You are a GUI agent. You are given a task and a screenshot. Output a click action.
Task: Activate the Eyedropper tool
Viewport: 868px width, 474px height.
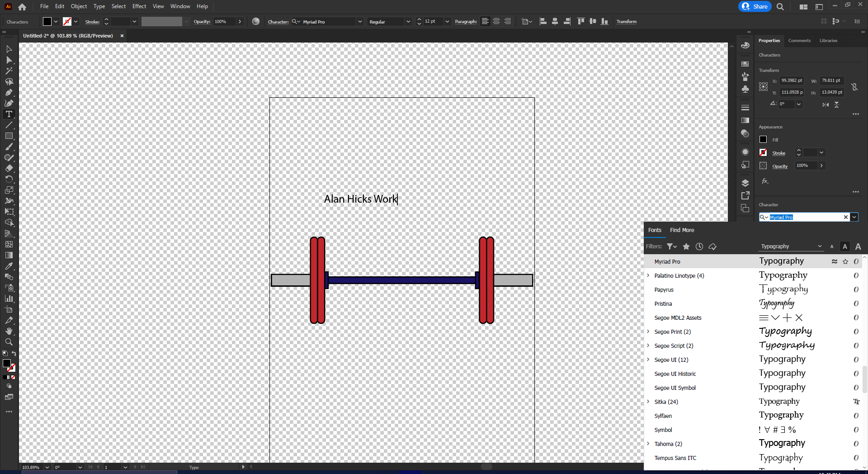click(x=9, y=266)
